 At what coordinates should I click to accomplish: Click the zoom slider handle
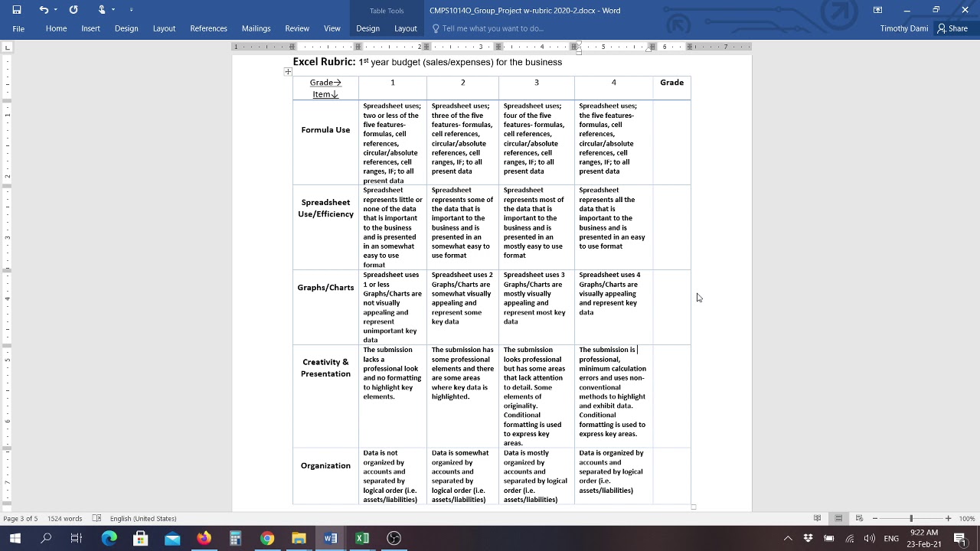tap(911, 518)
